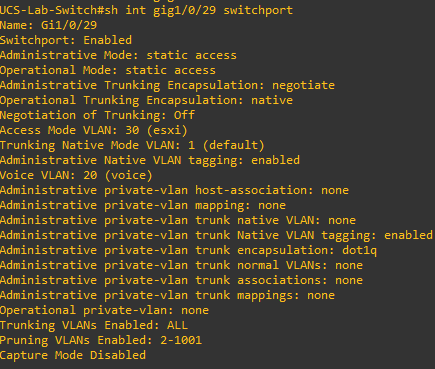This screenshot has width=435, height=369.
Task: Click 'Administrative Native VLAN tagging: enabled' line
Action: (x=150, y=160)
